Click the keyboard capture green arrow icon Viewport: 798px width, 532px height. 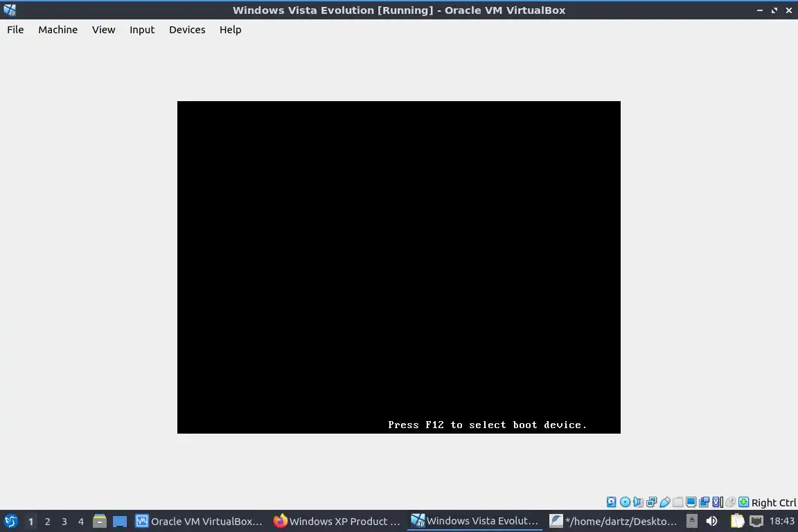744,502
